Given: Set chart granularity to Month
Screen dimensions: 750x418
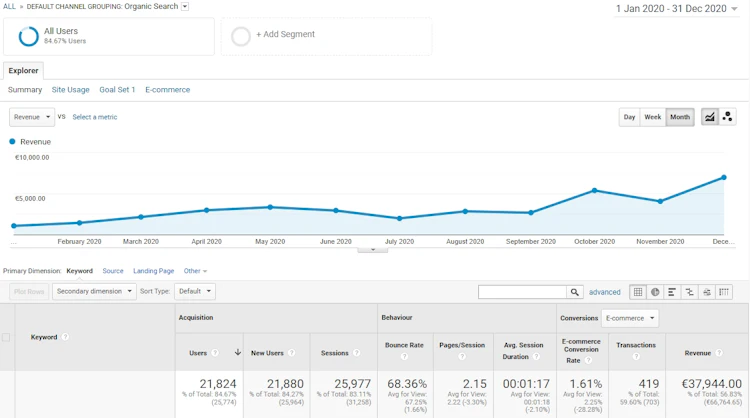Looking at the screenshot, I should [x=680, y=117].
